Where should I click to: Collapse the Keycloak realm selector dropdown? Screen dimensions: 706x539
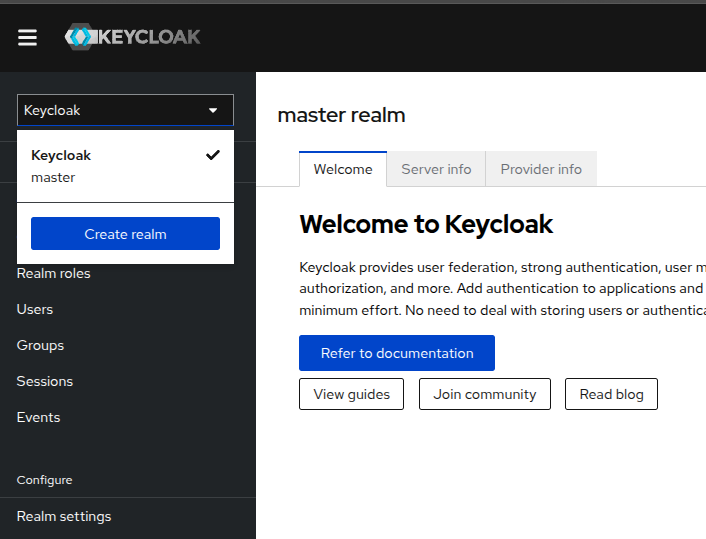[125, 110]
